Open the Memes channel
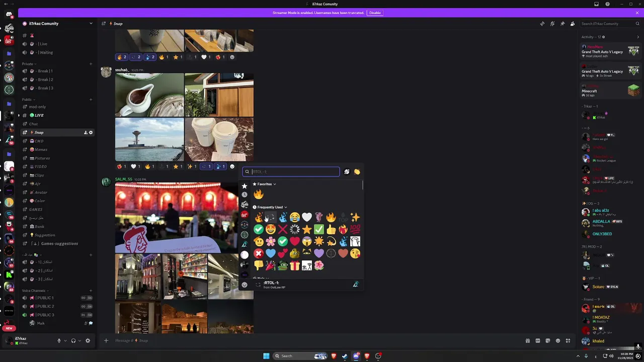The height and width of the screenshot is (362, 644). 57,149
